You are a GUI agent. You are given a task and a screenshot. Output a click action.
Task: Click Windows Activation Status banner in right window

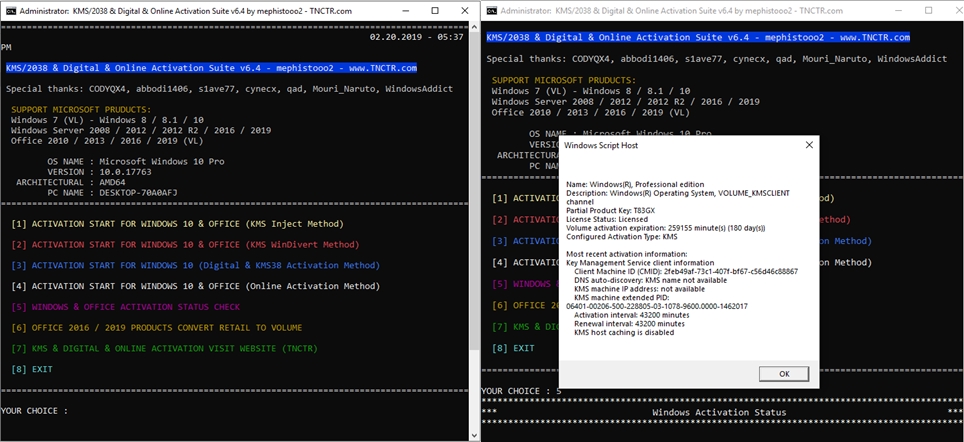tap(719, 412)
